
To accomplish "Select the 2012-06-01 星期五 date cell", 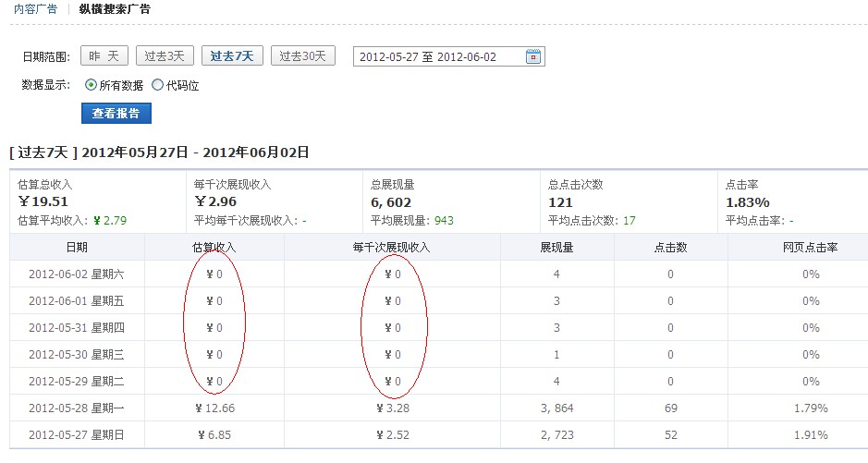I will [77, 301].
